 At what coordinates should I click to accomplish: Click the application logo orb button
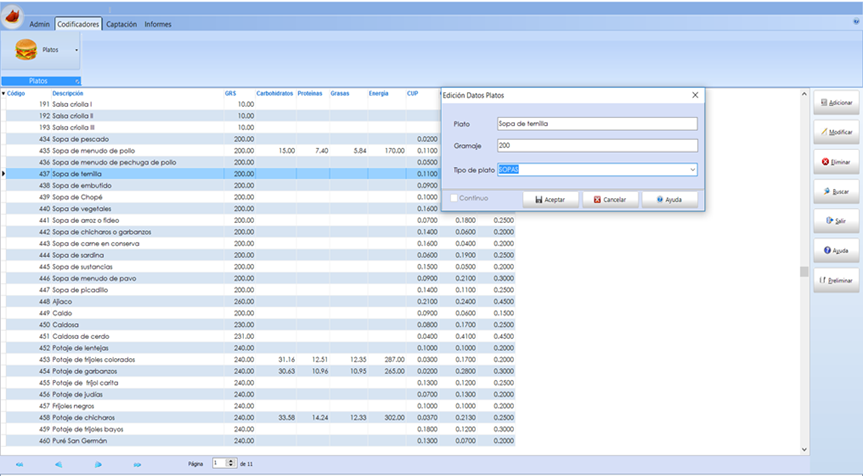[13, 15]
